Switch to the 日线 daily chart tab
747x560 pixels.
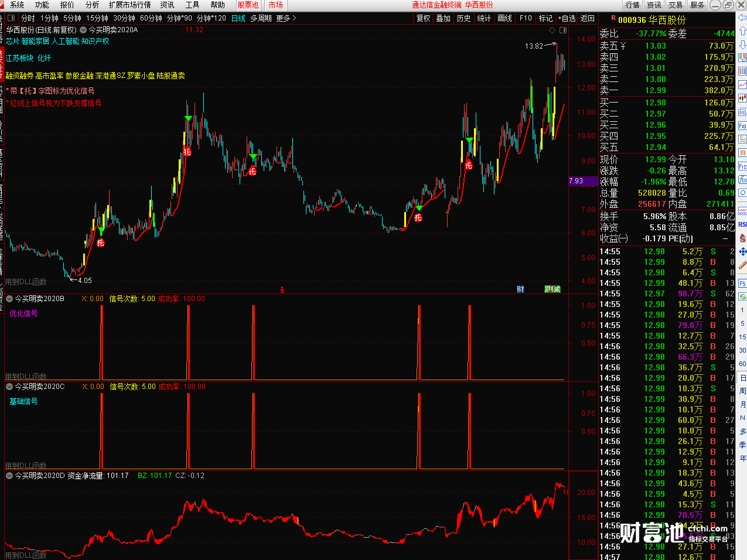(238, 18)
